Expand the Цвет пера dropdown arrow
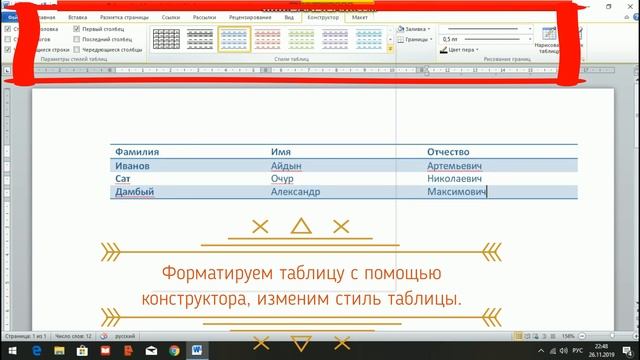 point(477,50)
